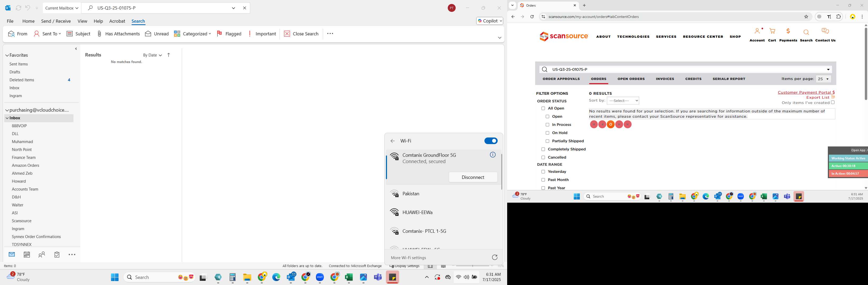
Task: Filter search by From sender
Action: [18, 34]
